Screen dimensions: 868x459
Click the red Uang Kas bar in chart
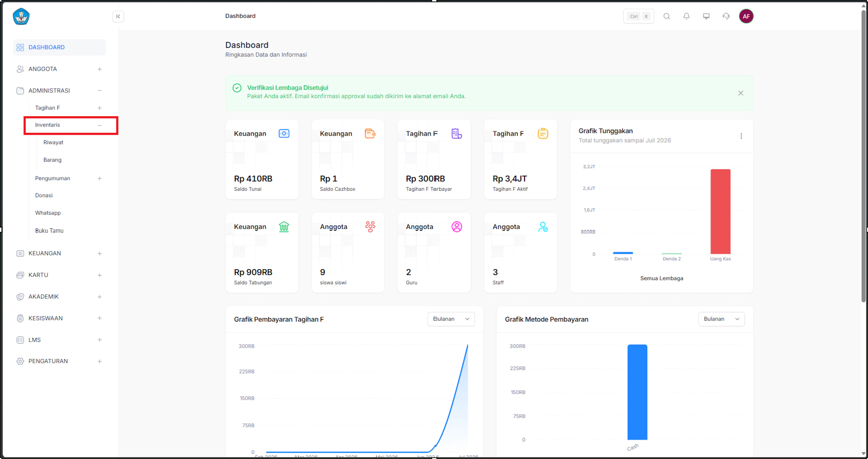coord(720,211)
